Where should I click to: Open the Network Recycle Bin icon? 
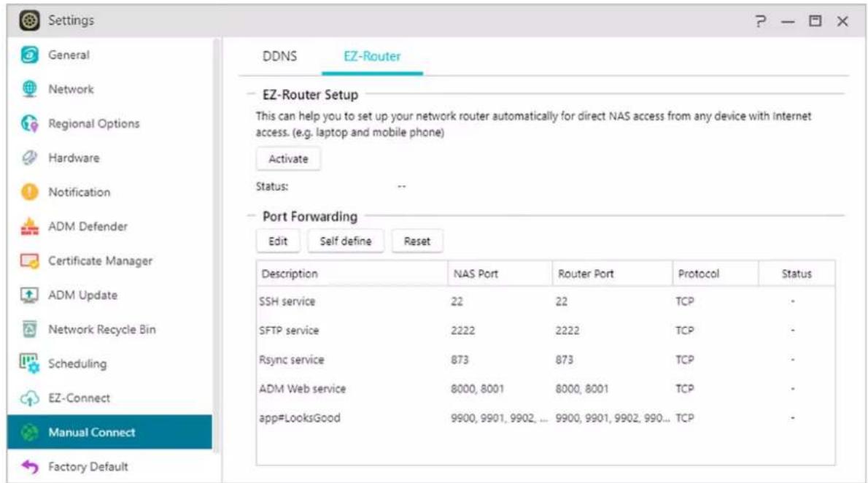(x=29, y=329)
